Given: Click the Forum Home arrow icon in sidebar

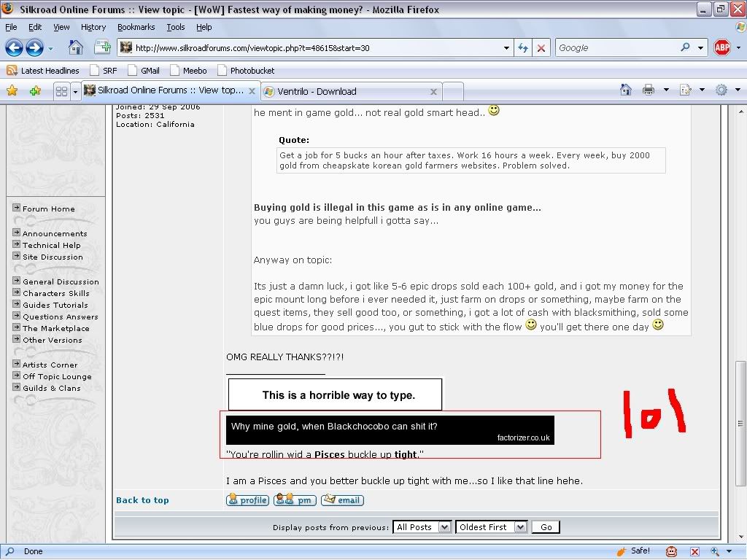Looking at the screenshot, I should tap(16, 208).
